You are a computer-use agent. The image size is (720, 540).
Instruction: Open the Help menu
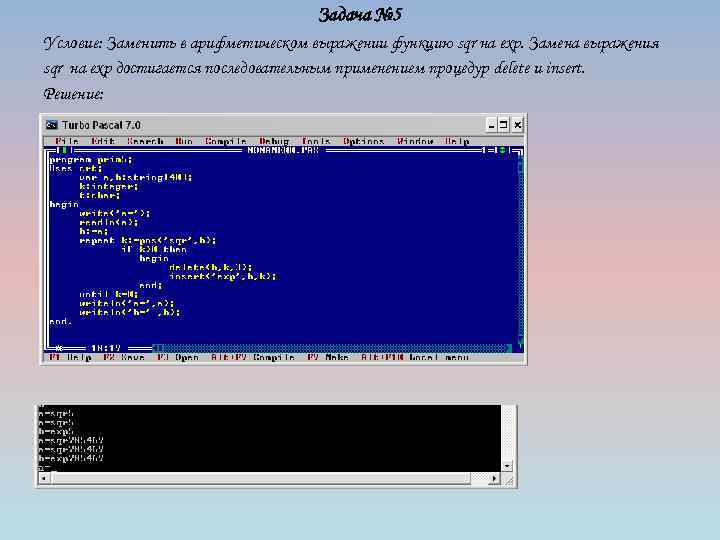[x=457, y=141]
